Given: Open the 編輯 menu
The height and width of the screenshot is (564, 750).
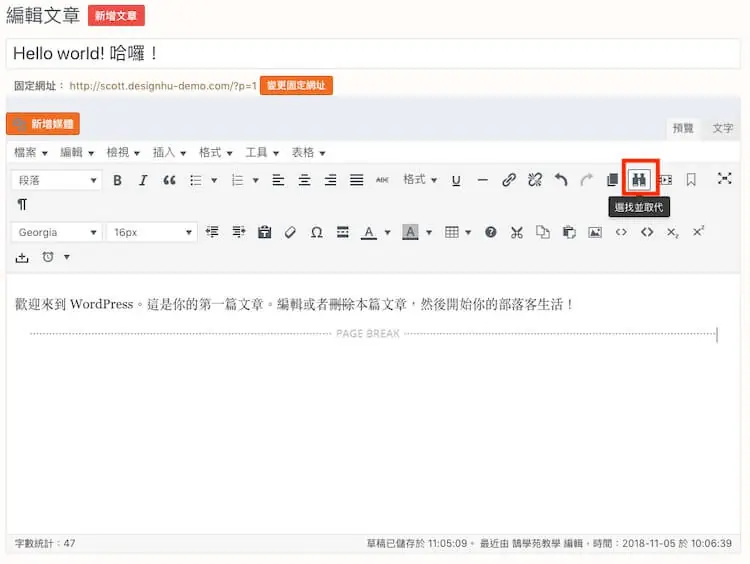Looking at the screenshot, I should [x=77, y=153].
